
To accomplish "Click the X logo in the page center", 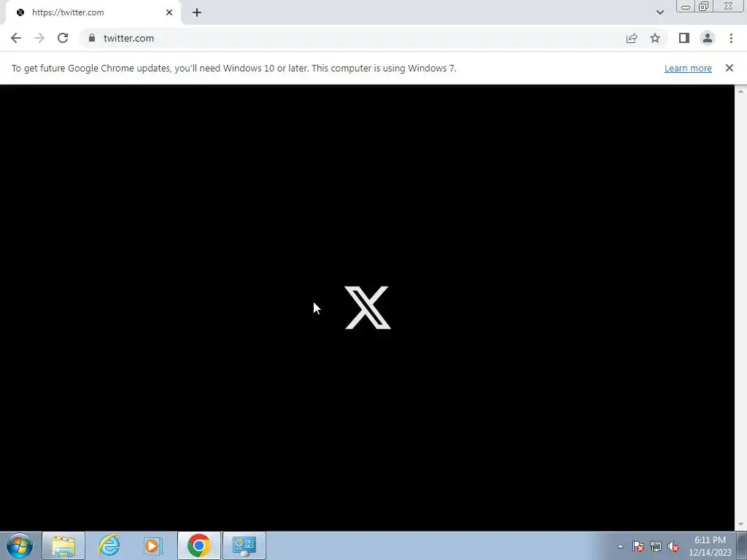I will 368,308.
